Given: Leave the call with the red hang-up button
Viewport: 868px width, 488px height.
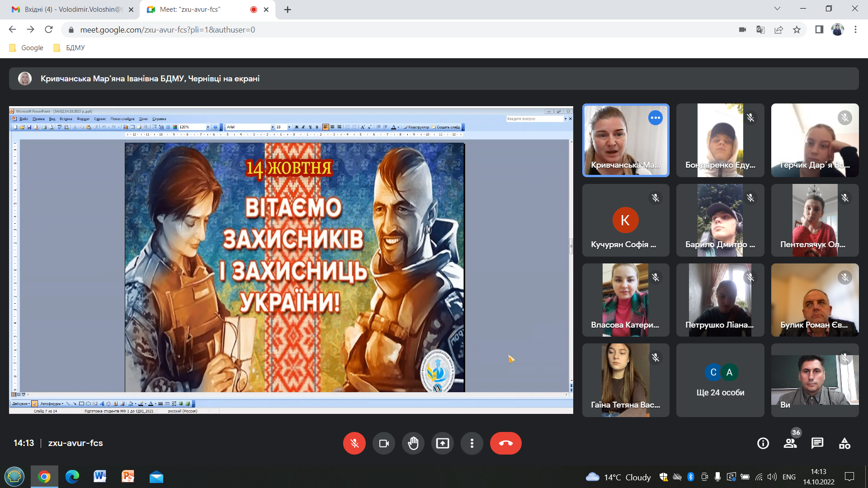Looking at the screenshot, I should (x=506, y=443).
